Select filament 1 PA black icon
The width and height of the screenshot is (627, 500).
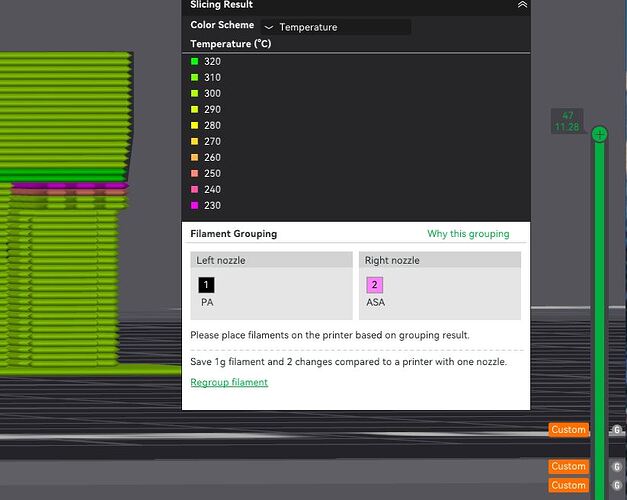pyautogui.click(x=206, y=285)
